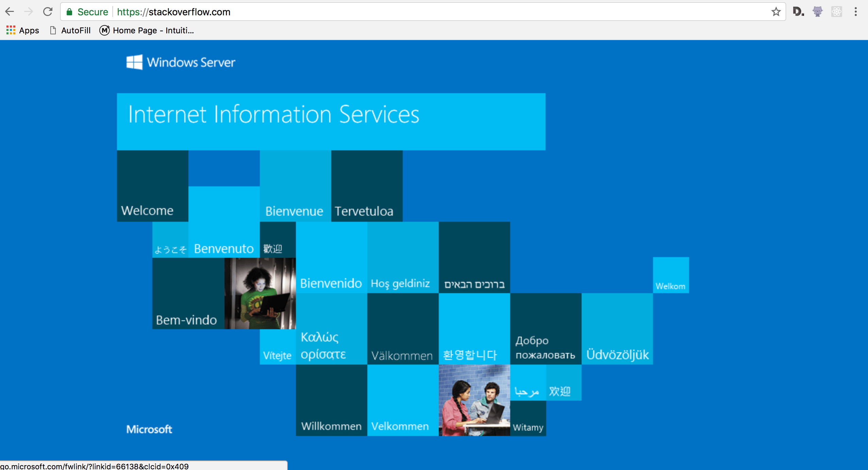The image size is (868, 470).
Task: Click the Welcome tile
Action: pyautogui.click(x=152, y=186)
